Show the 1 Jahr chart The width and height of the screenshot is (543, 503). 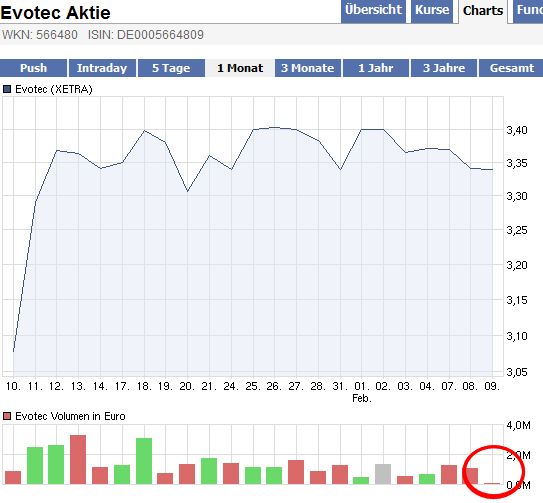pyautogui.click(x=376, y=68)
